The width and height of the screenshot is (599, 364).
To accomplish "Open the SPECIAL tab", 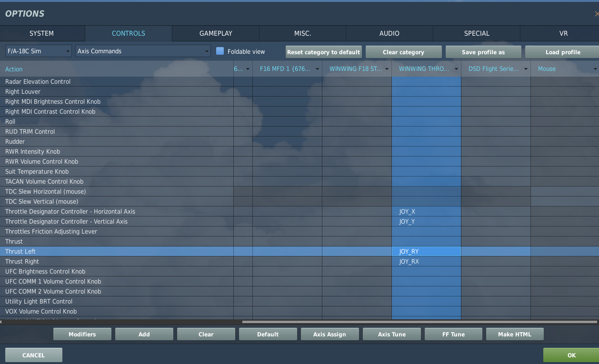I will point(477,33).
